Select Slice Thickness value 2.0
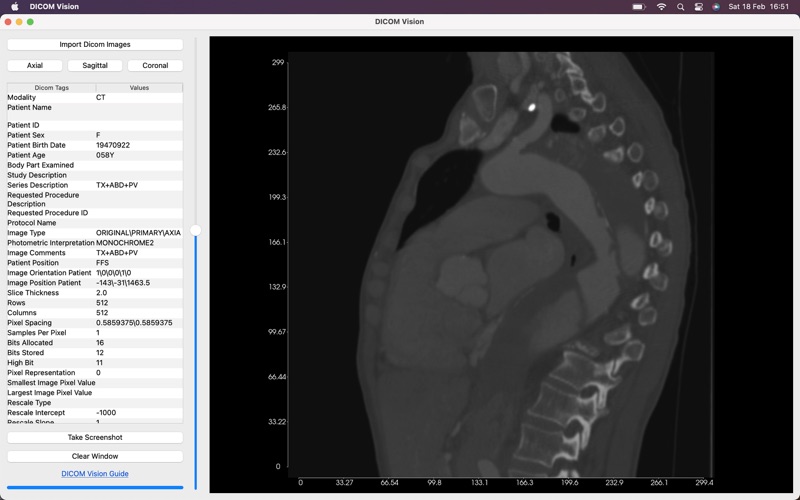This screenshot has width=800, height=500. tap(102, 293)
